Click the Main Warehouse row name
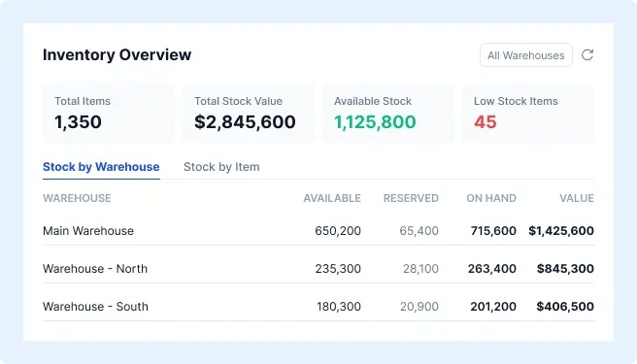This screenshot has height=364, width=637. tap(88, 231)
